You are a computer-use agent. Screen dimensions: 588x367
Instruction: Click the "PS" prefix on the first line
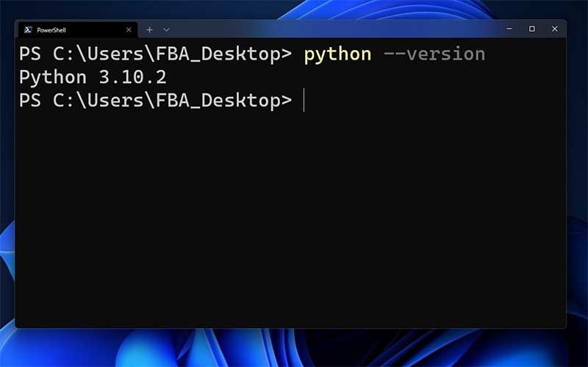click(30, 54)
